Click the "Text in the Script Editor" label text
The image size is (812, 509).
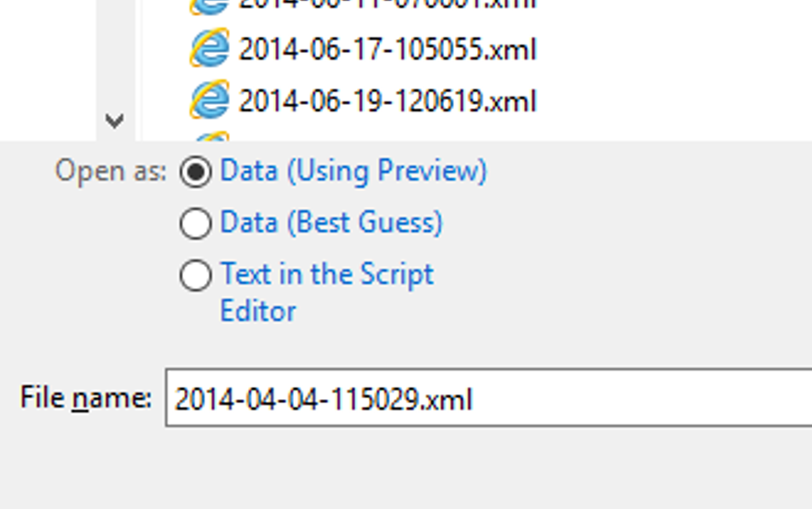pos(326,275)
